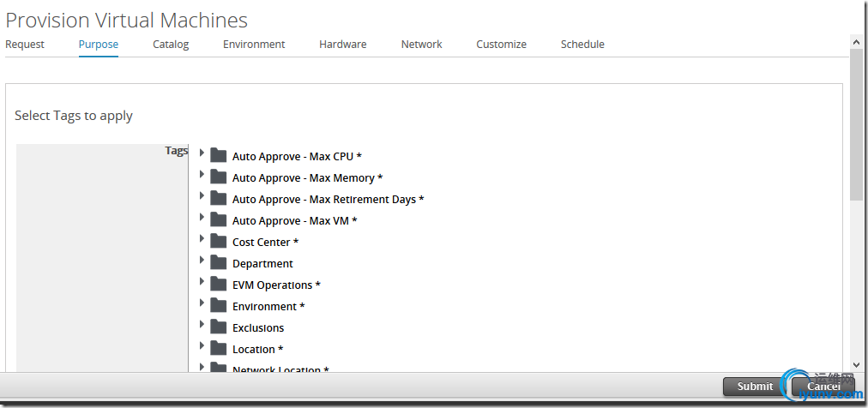Screen dimensions: 868x408
Task: Switch to the Network tab
Action: 421,45
